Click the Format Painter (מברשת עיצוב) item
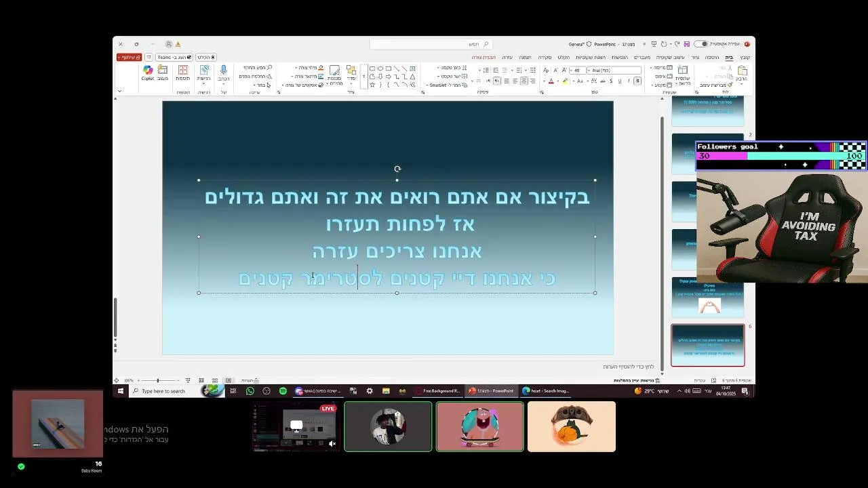Viewport: 868px width, 488px height. tap(717, 85)
